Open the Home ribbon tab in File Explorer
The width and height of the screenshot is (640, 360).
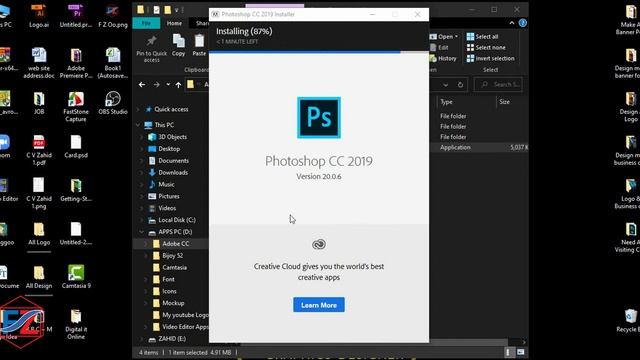(x=174, y=23)
